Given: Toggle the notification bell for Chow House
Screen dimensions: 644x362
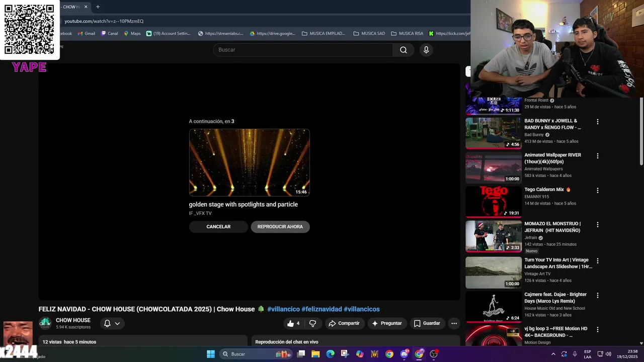Looking at the screenshot, I should pyautogui.click(x=107, y=323).
